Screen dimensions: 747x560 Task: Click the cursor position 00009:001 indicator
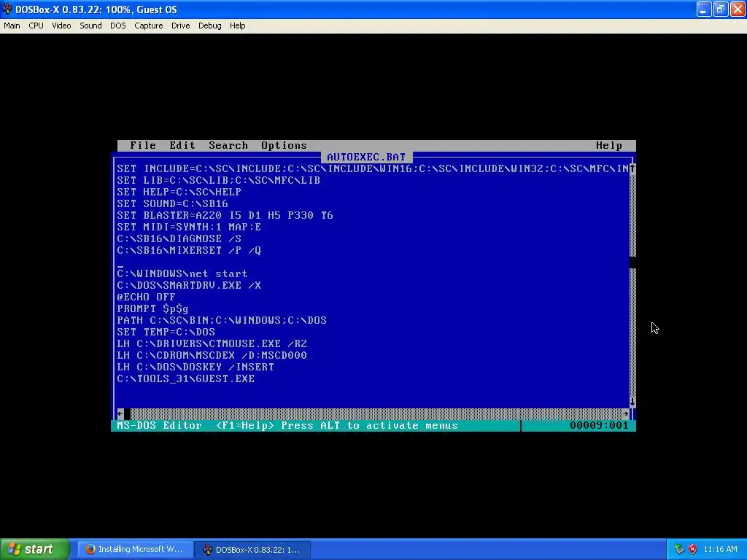coord(599,425)
